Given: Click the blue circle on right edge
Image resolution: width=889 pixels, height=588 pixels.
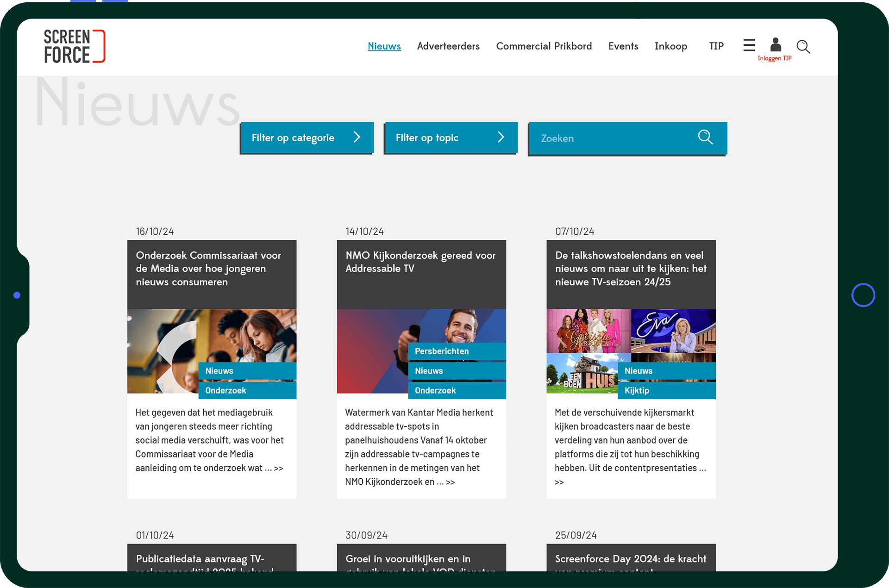Looking at the screenshot, I should 863,295.
